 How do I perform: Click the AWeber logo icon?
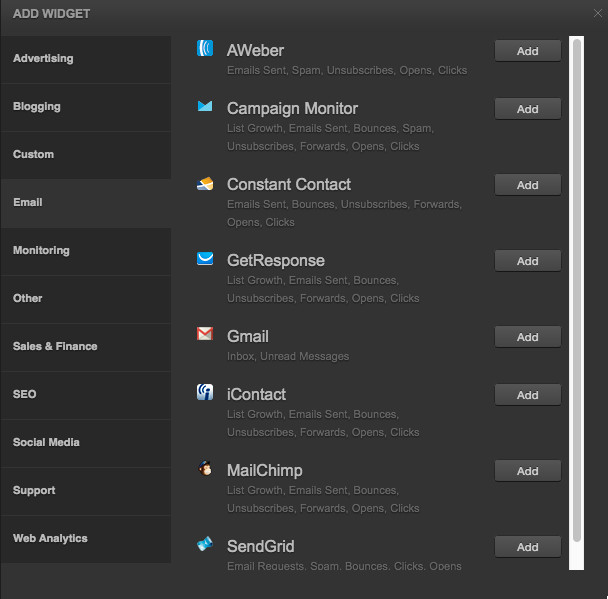pos(205,48)
